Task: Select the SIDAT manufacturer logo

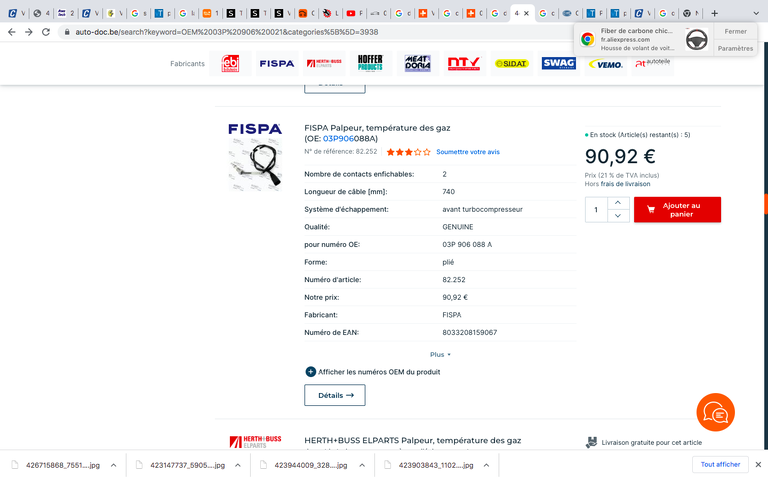Action: coord(512,64)
